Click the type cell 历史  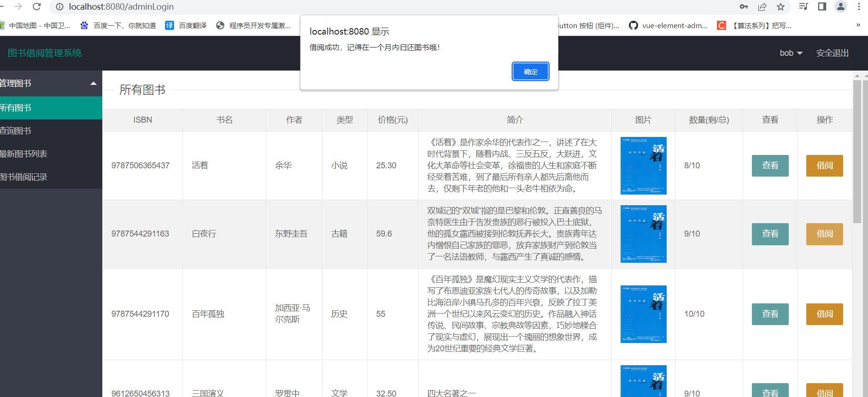[x=339, y=314]
